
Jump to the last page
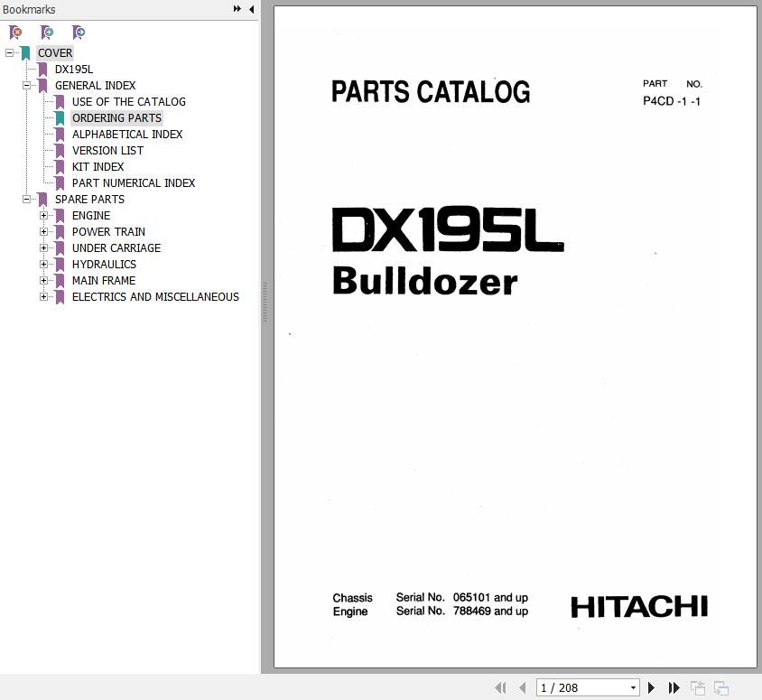point(674,688)
